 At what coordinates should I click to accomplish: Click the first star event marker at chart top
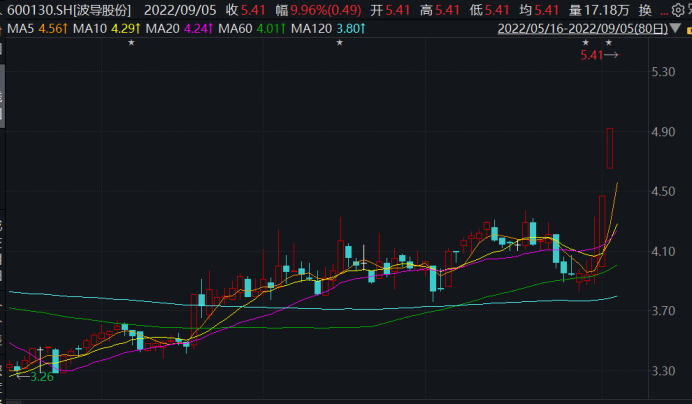131,43
